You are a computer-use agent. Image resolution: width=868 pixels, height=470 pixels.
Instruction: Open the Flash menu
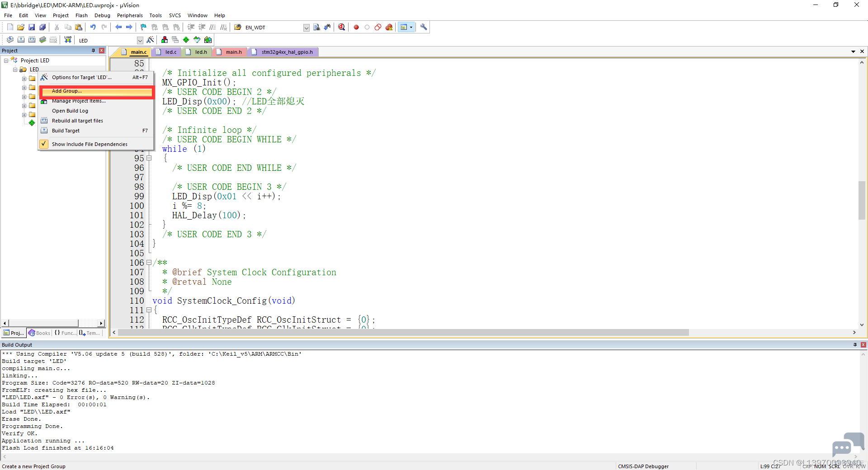[81, 15]
